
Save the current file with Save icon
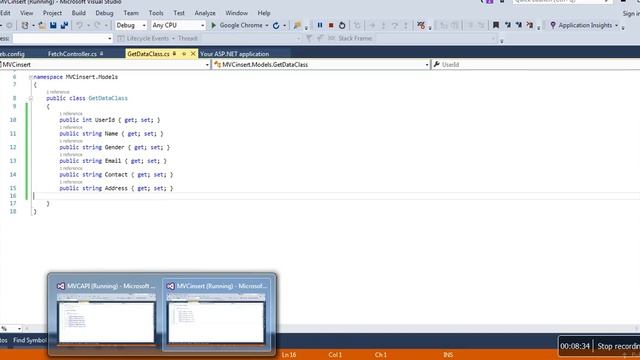coord(53,25)
